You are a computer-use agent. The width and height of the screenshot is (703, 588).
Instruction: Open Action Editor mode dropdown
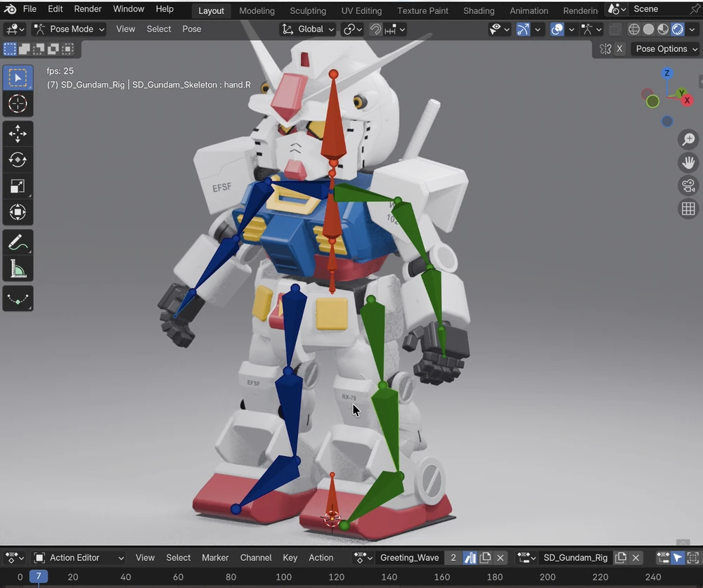click(x=79, y=558)
